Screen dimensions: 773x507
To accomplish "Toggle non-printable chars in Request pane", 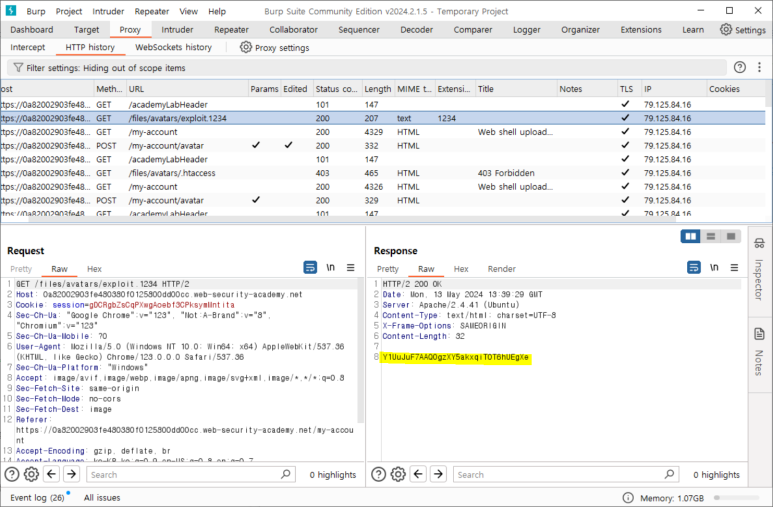I will [x=330, y=267].
